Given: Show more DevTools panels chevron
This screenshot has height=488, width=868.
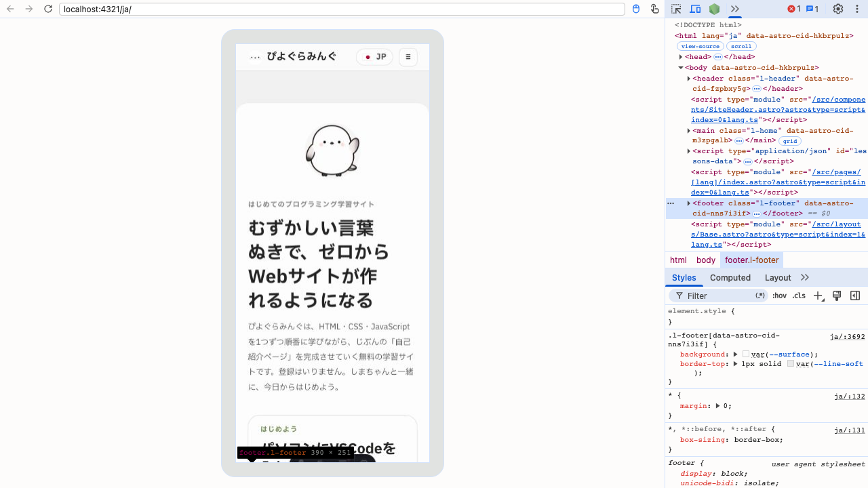Looking at the screenshot, I should click(x=734, y=9).
